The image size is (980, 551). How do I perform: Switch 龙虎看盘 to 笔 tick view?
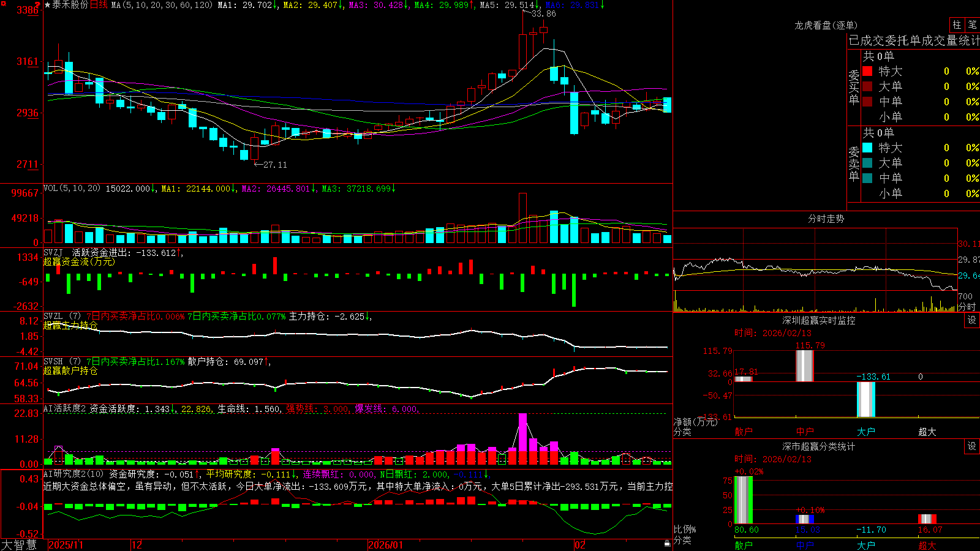972,25
